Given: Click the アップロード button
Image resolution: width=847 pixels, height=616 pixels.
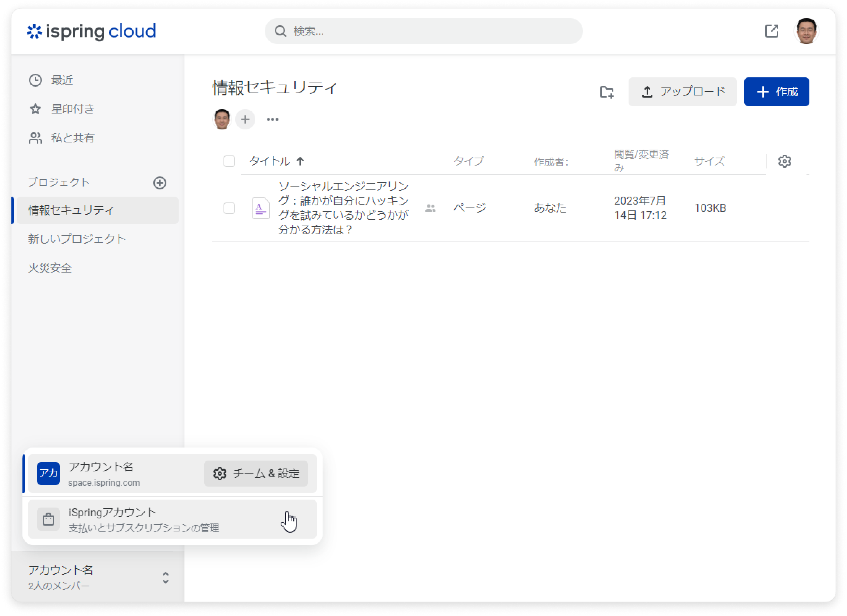Looking at the screenshot, I should [x=682, y=91].
